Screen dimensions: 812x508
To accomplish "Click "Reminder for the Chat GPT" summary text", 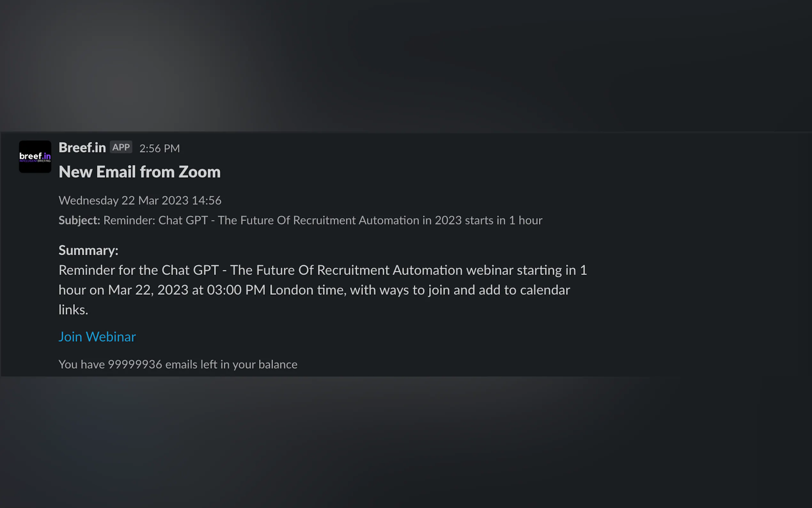I will click(138, 270).
